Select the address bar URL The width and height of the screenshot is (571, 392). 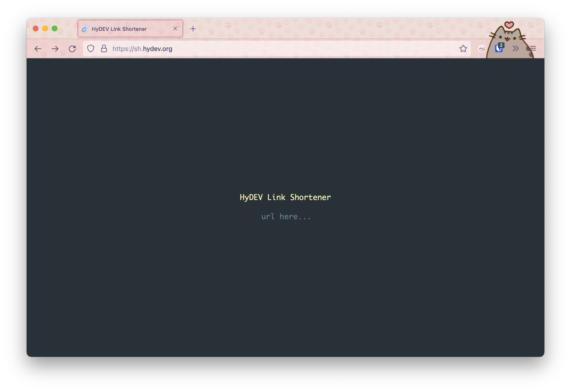click(x=142, y=49)
